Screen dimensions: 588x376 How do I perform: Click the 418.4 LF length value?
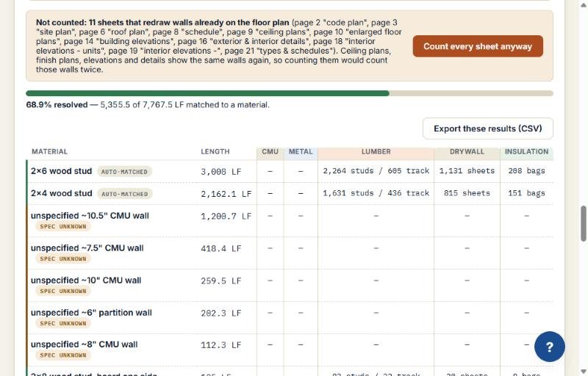click(x=221, y=249)
